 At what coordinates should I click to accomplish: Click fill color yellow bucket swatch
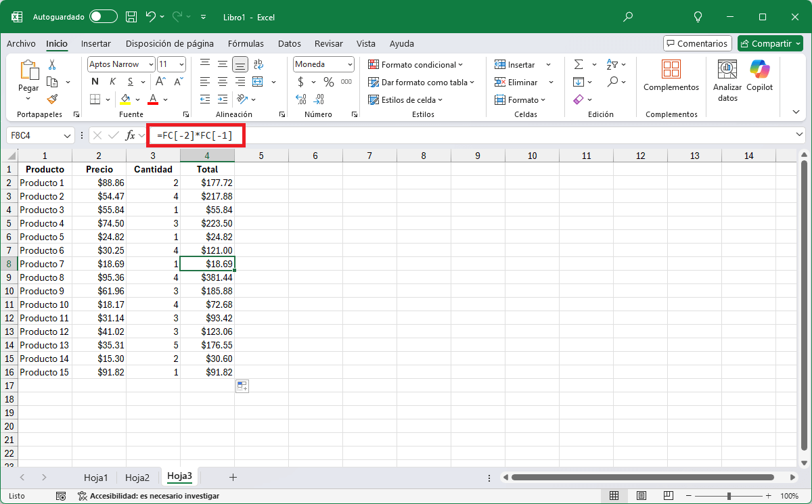click(x=125, y=99)
